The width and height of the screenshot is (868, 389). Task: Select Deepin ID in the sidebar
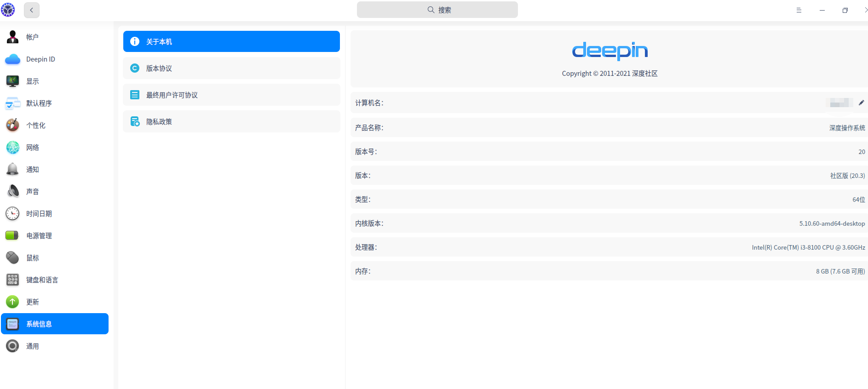point(55,59)
